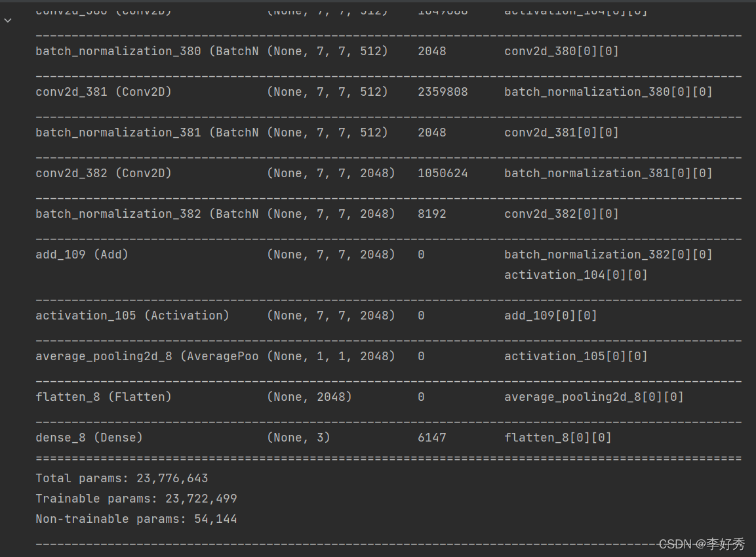Screen dimensions: 756x557
Task: Click 'batch_normalization_382[0][0]' connection entry
Action: 608,254
